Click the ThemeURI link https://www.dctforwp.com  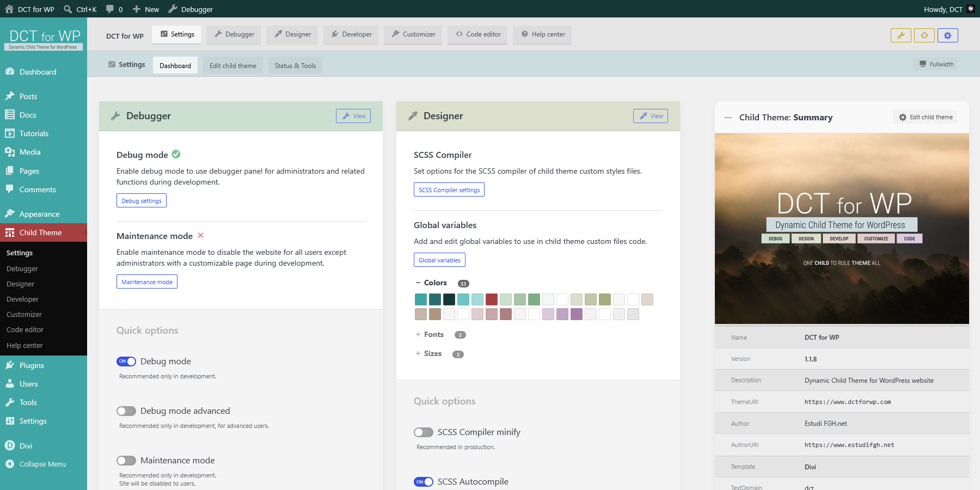848,402
